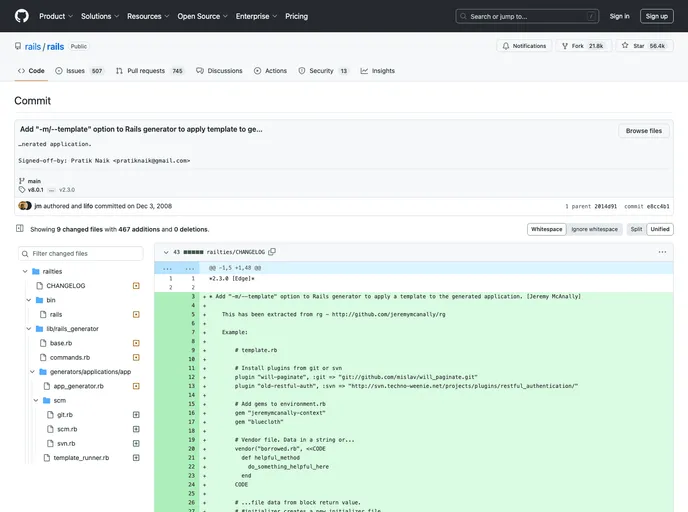
Task: Toggle the file tree panel icon
Action: coord(20,229)
